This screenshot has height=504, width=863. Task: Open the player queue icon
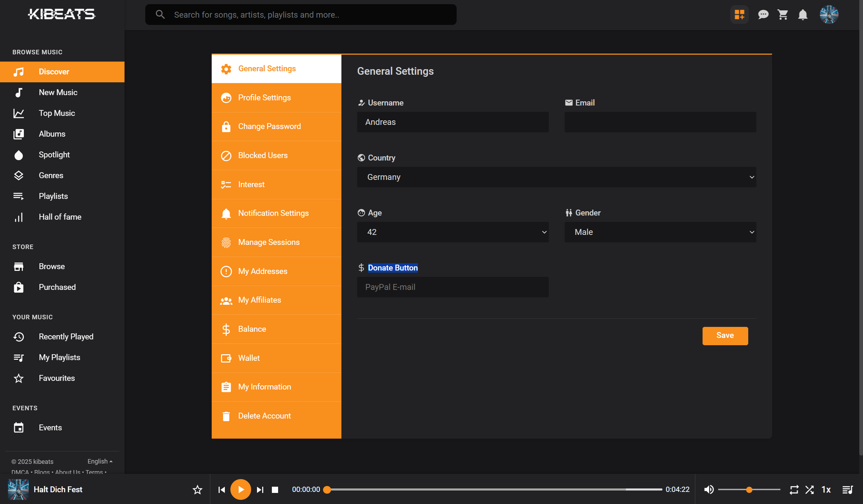point(847,489)
